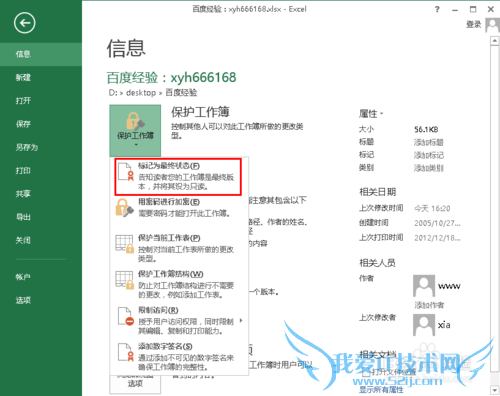The height and width of the screenshot is (396, 500).
Task: Open the help question mark icon
Action: click(x=437, y=10)
